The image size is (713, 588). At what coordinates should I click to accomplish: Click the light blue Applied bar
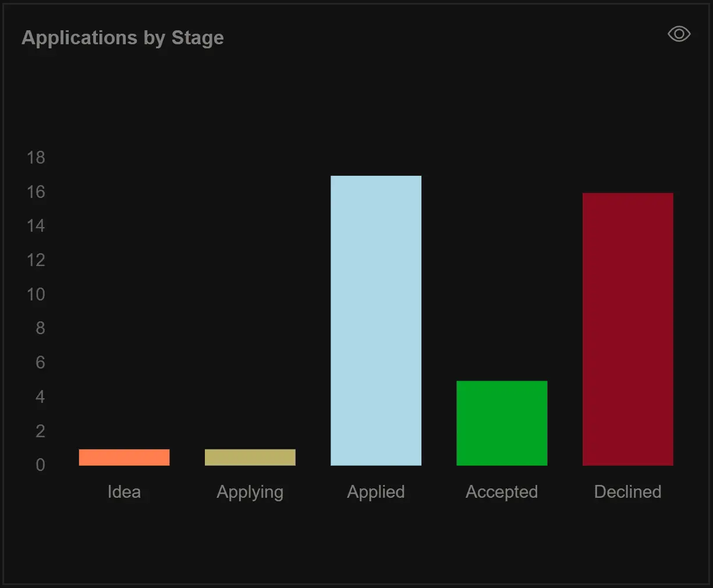point(376,320)
